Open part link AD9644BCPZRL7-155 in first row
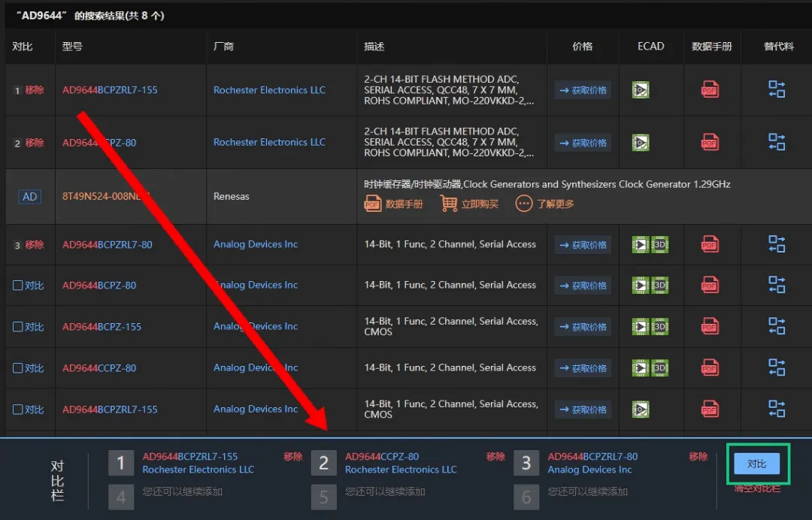Screen dimensions: 812x520 tap(110, 90)
